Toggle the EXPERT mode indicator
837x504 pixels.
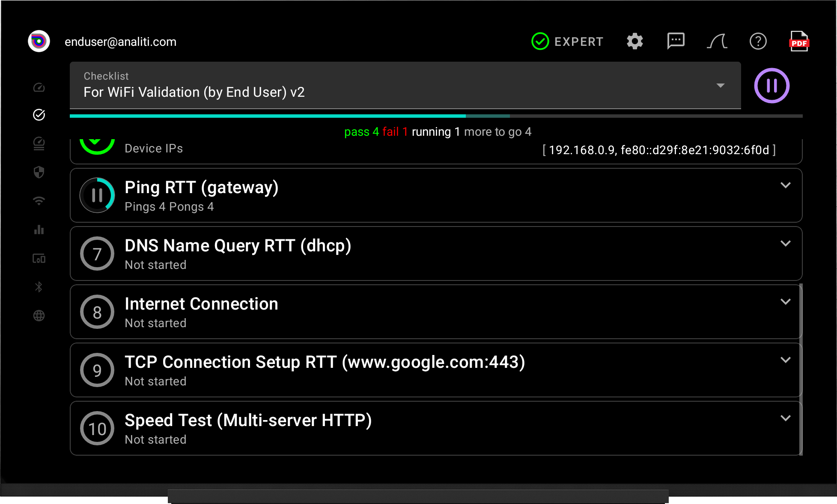(567, 42)
